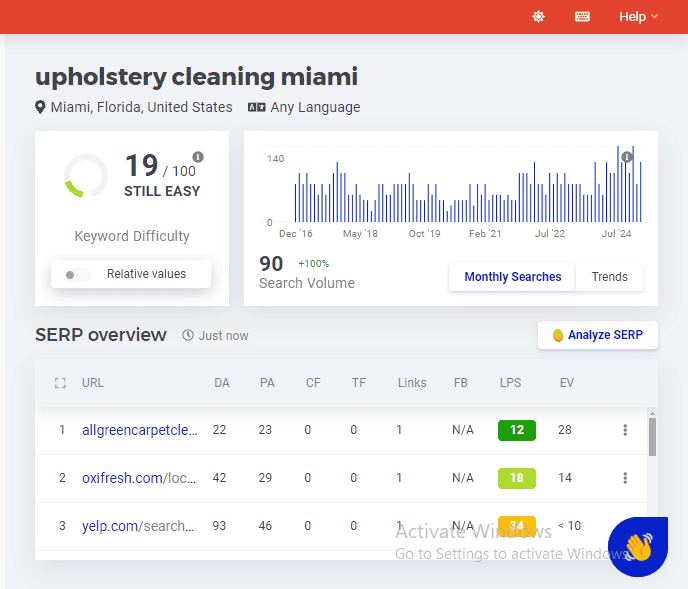The image size is (688, 589).
Task: Click the 90 Search Volume value
Action: pos(271,264)
